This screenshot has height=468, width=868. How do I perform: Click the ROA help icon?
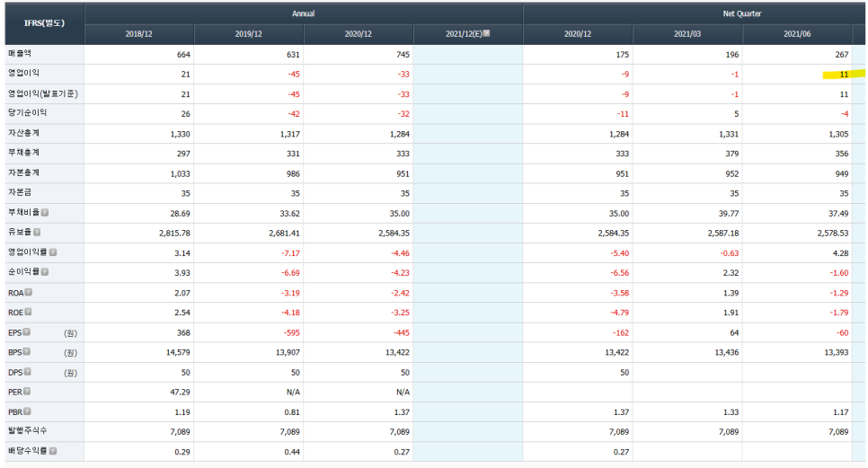pyautogui.click(x=28, y=292)
